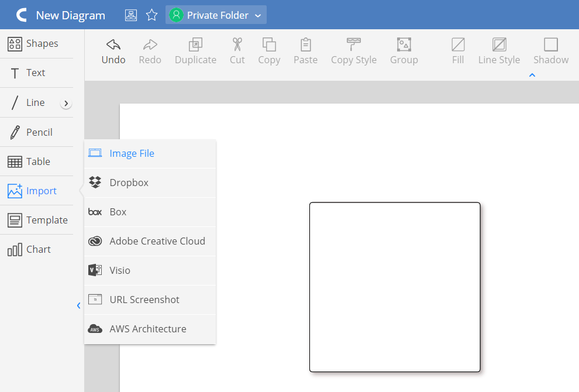579x392 pixels.
Task: Import a Visio file
Action: click(150, 270)
